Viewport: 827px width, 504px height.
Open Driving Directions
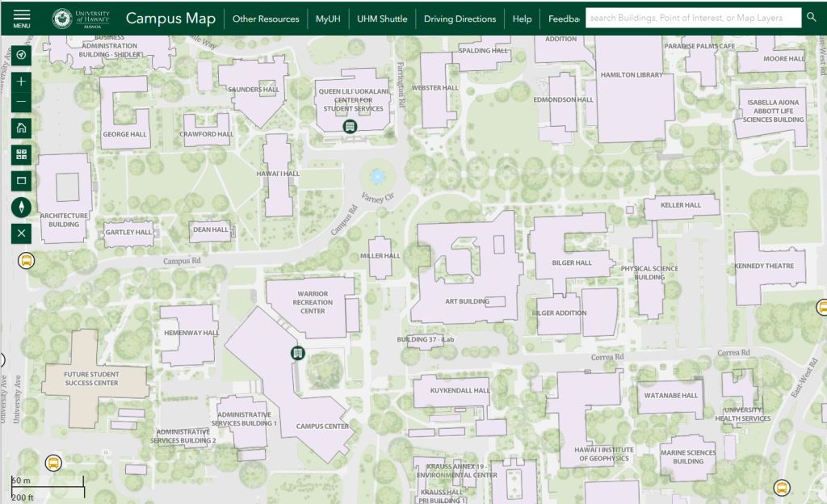[460, 19]
